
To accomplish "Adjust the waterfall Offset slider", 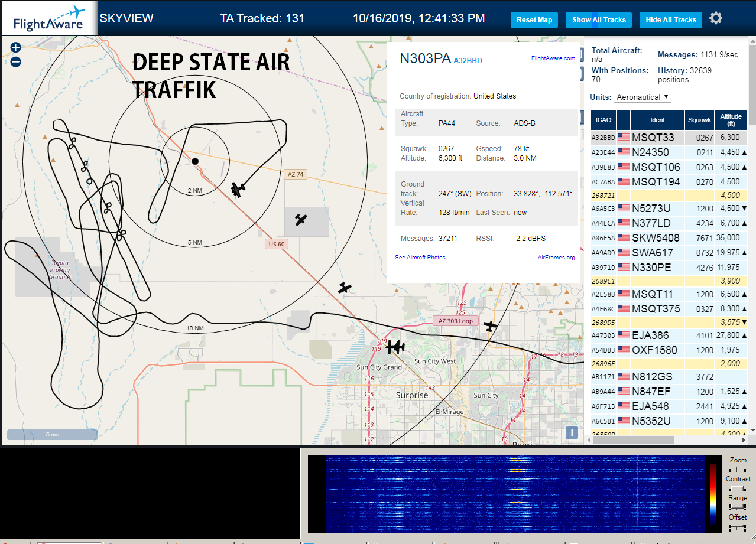I will click(x=738, y=527).
